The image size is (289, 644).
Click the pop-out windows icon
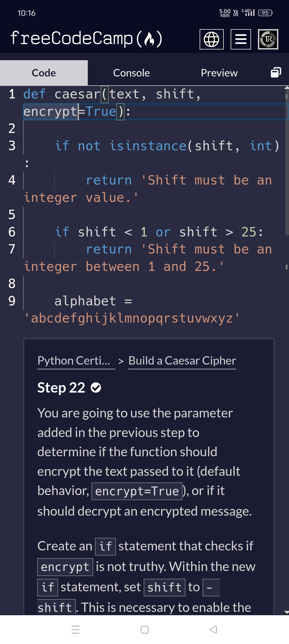[x=276, y=72]
